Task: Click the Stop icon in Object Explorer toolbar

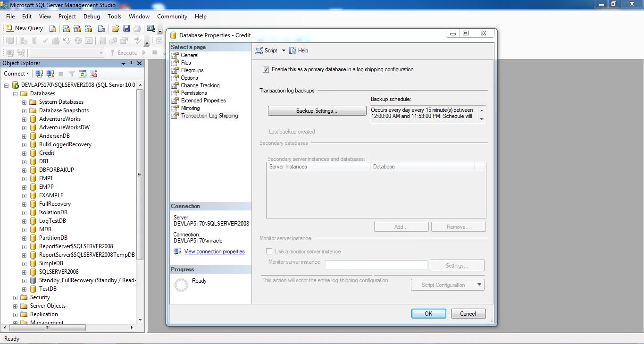Action: click(61, 74)
